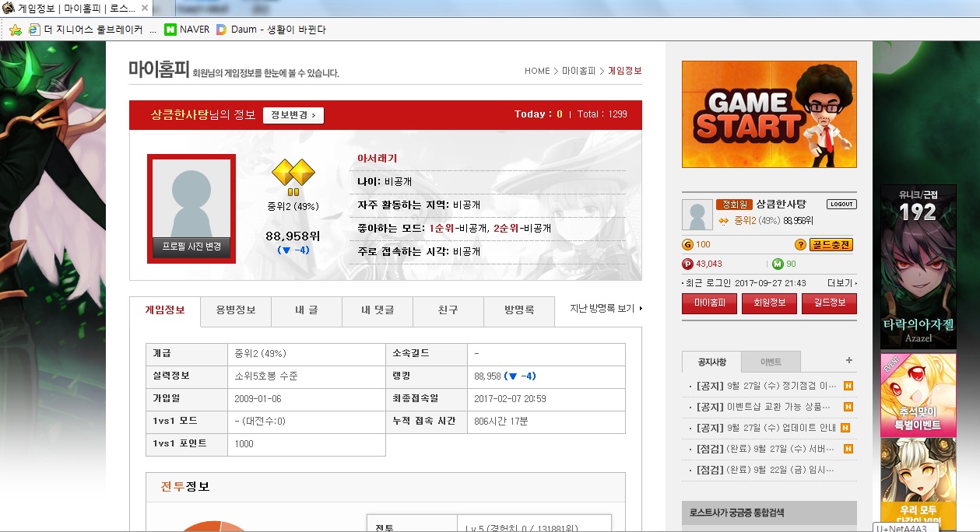Click the red P points icon
980x532 pixels.
687,264
